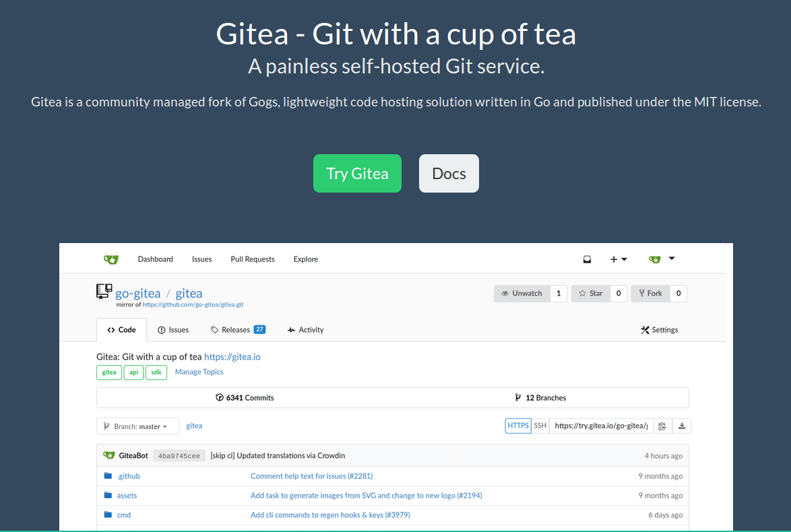Viewport: 791px width, 532px height.
Task: Go to Issues in the top navbar
Action: pos(201,259)
